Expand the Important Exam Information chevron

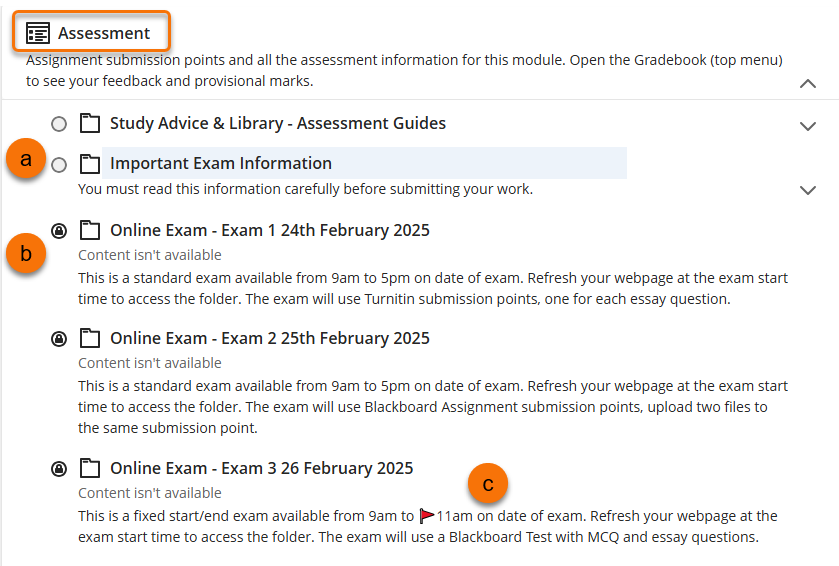(808, 190)
